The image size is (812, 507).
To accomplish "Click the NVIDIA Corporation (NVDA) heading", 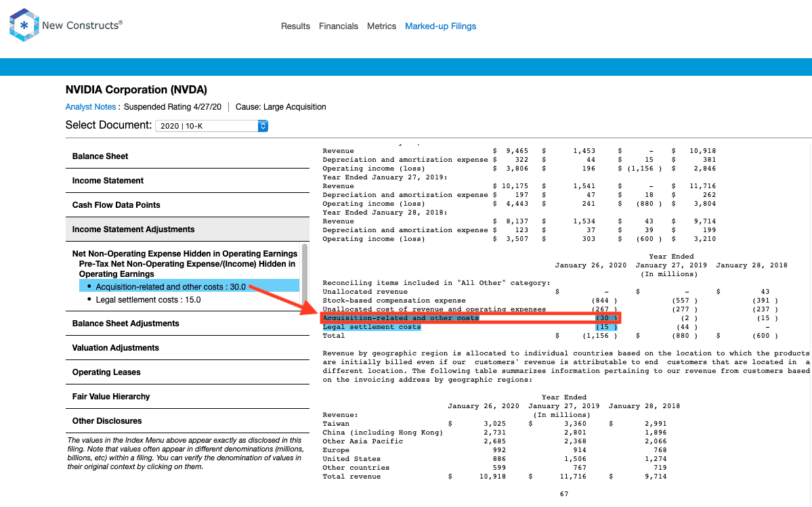I will click(136, 89).
